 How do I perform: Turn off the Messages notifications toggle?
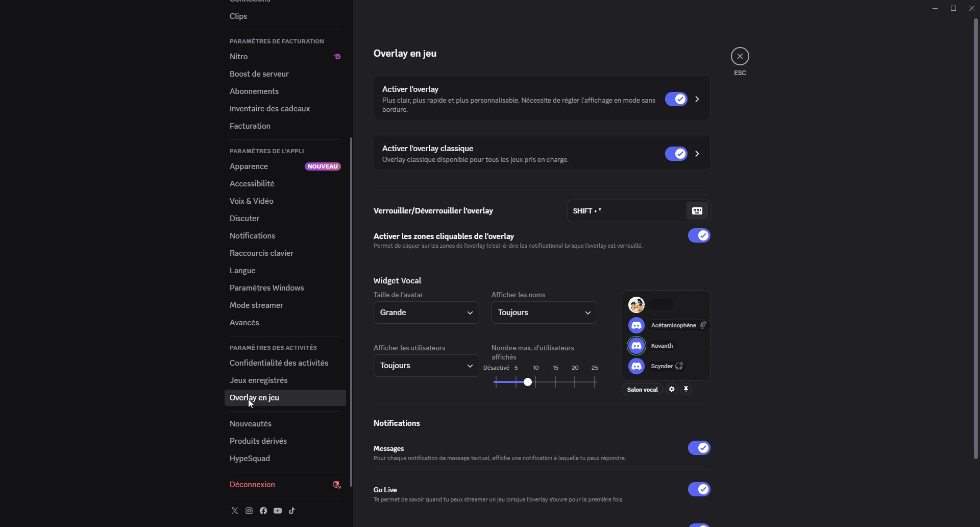click(699, 448)
